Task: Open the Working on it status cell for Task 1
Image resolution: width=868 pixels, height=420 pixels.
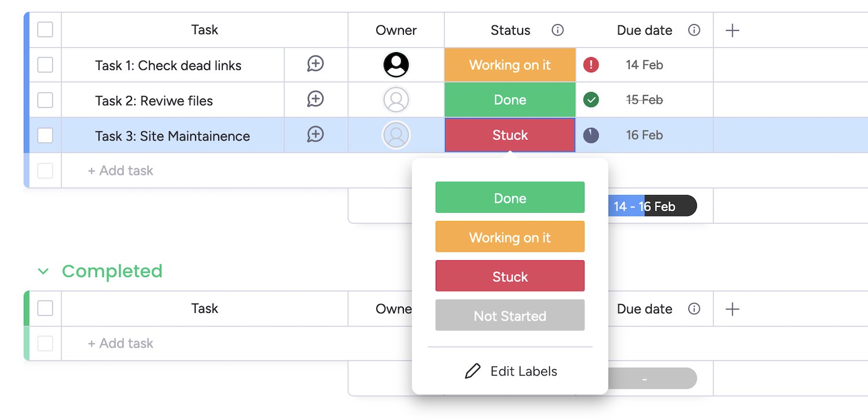Action: tap(510, 65)
